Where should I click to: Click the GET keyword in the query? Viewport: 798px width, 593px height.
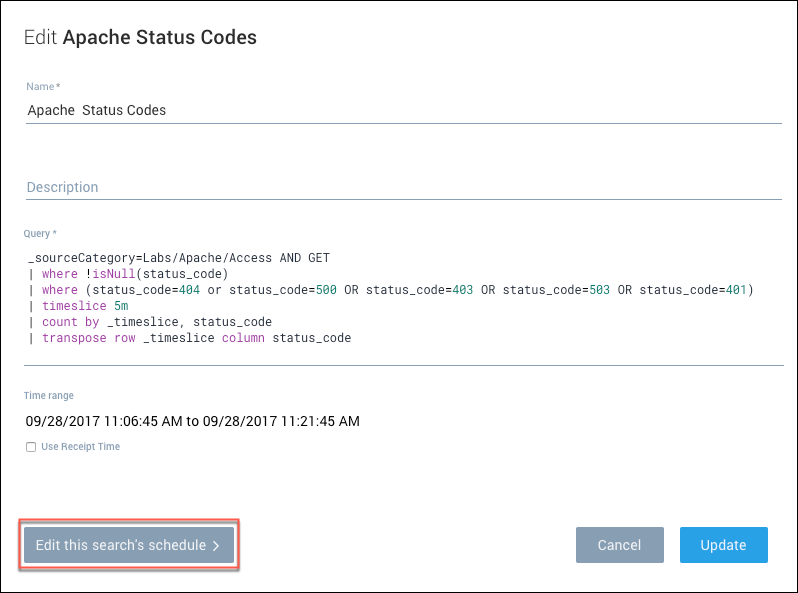[318, 258]
